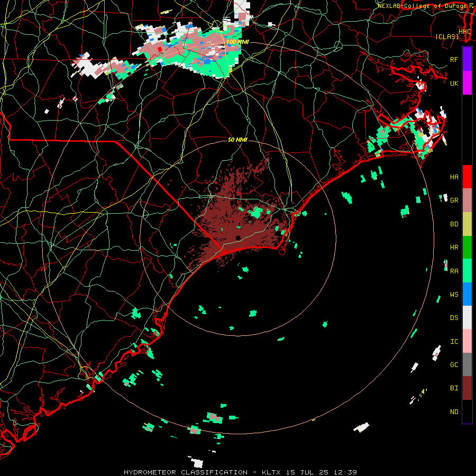
Task: Click the "HHC" product code text
Action: point(465,31)
